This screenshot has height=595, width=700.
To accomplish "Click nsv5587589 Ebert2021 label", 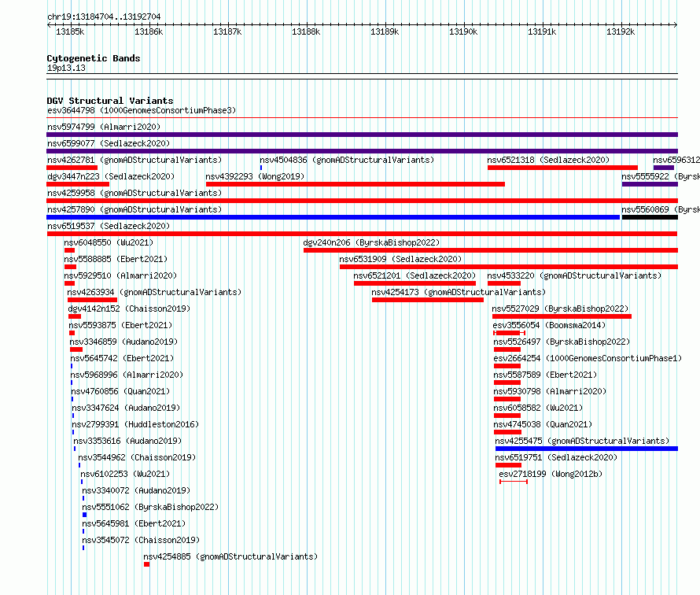I will tap(545, 375).
